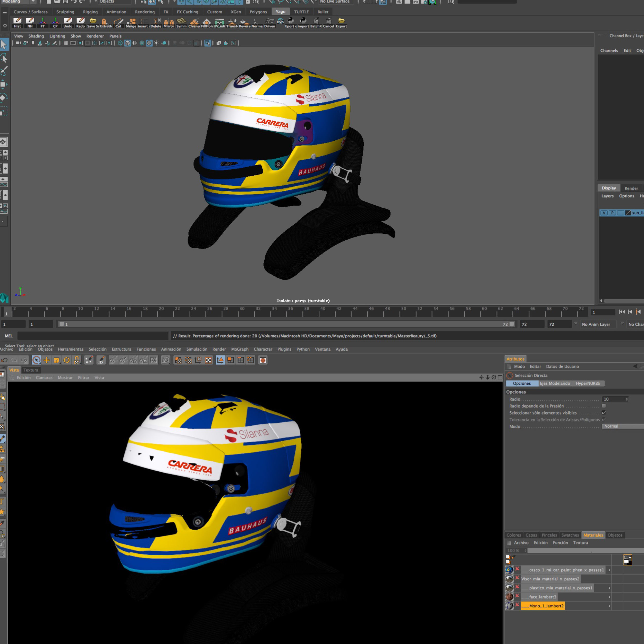Click the Mirror shelf icon
Screen dimensions: 644x644
click(x=169, y=23)
